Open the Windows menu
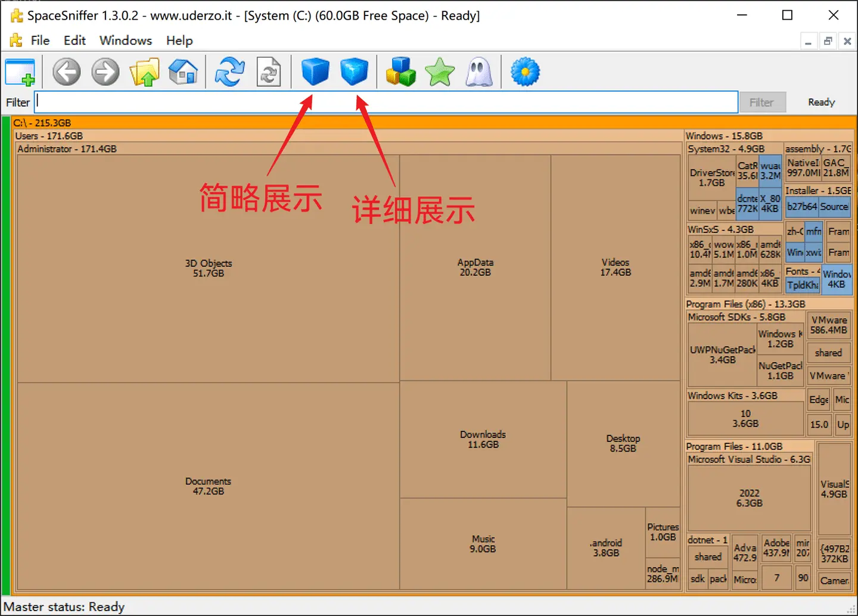This screenshot has width=858, height=616. click(x=125, y=41)
